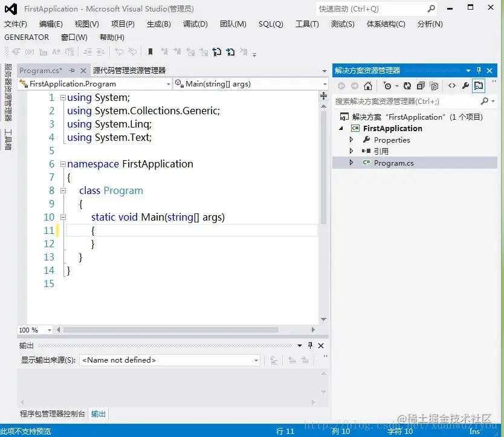504x437 pixels.
Task: Open editor document list dropdown arrow
Action: (325, 71)
